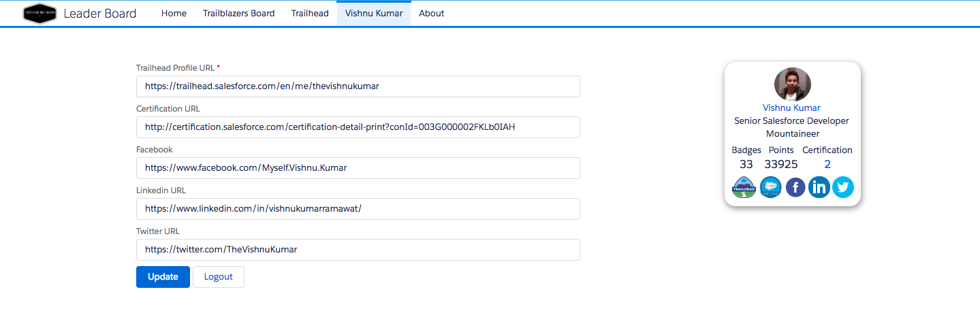Open the Trailblazers Board tab
980x311 pixels.
238,14
